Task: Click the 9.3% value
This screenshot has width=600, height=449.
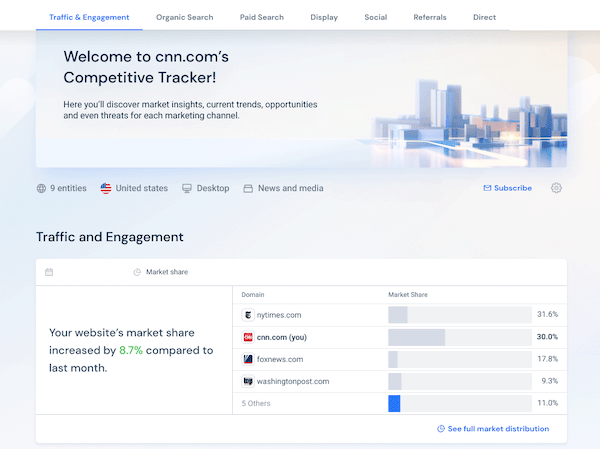Action: (549, 381)
